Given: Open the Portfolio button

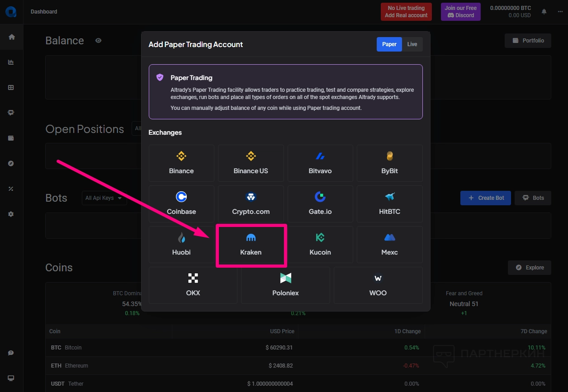Looking at the screenshot, I should tap(528, 41).
